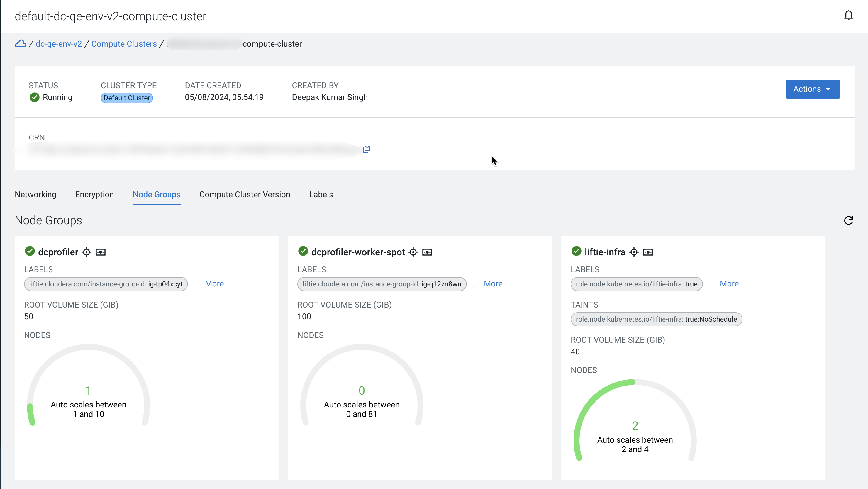Image resolution: width=868 pixels, height=489 pixels.
Task: Go to dc-qe-env-v2 breadcrumb link
Action: 59,44
